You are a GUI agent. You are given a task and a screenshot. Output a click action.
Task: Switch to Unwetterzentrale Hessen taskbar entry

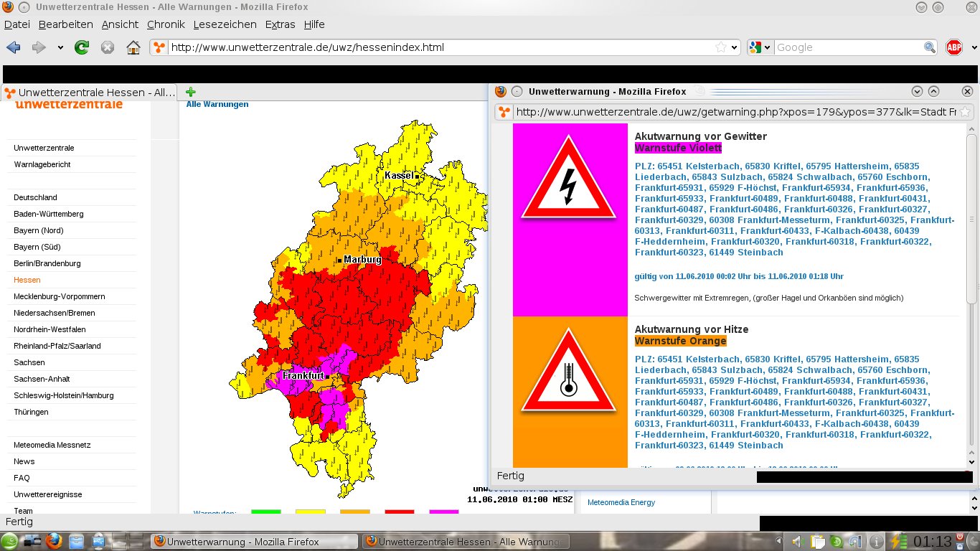[x=465, y=542]
